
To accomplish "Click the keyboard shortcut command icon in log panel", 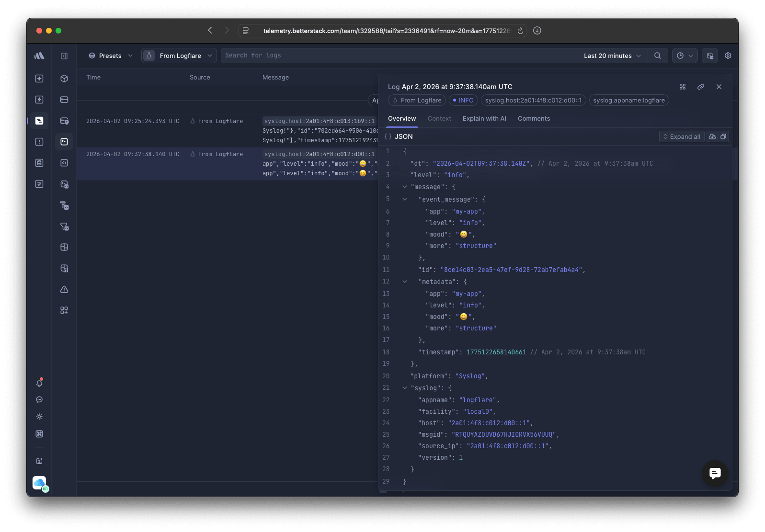I will click(683, 87).
